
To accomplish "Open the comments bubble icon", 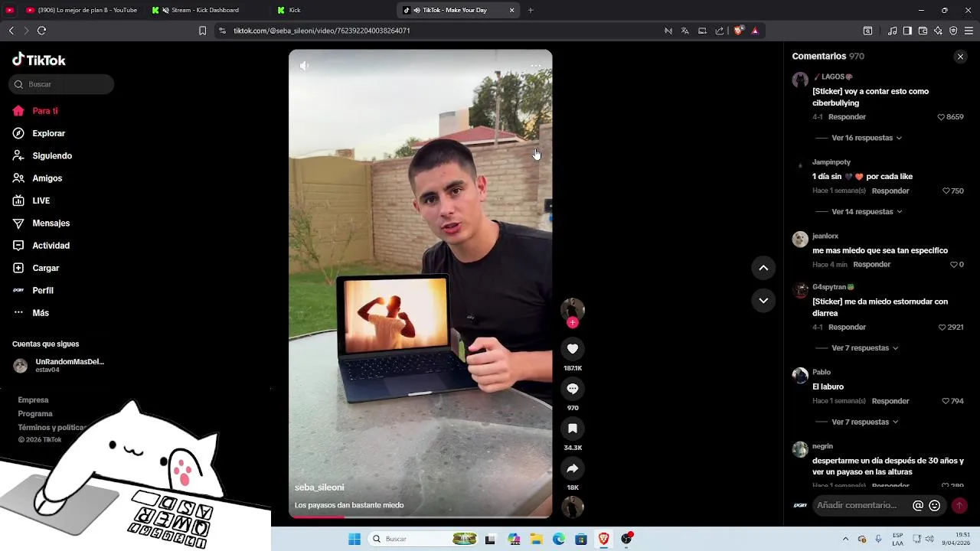I will click(573, 389).
